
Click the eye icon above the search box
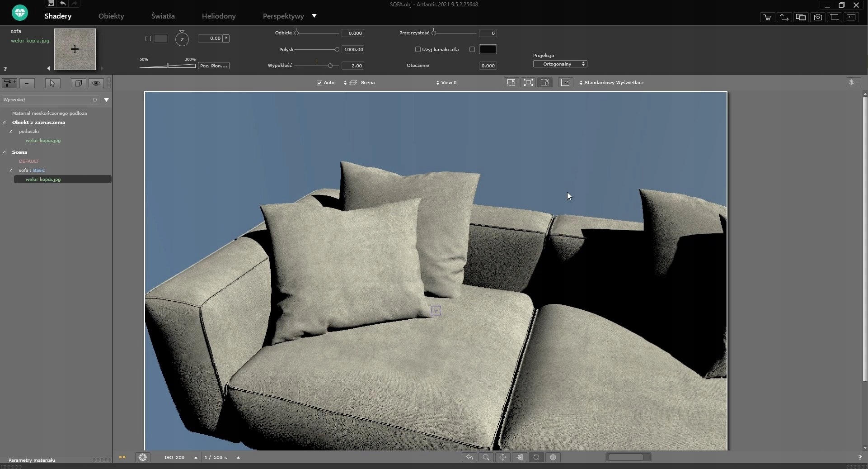click(96, 83)
